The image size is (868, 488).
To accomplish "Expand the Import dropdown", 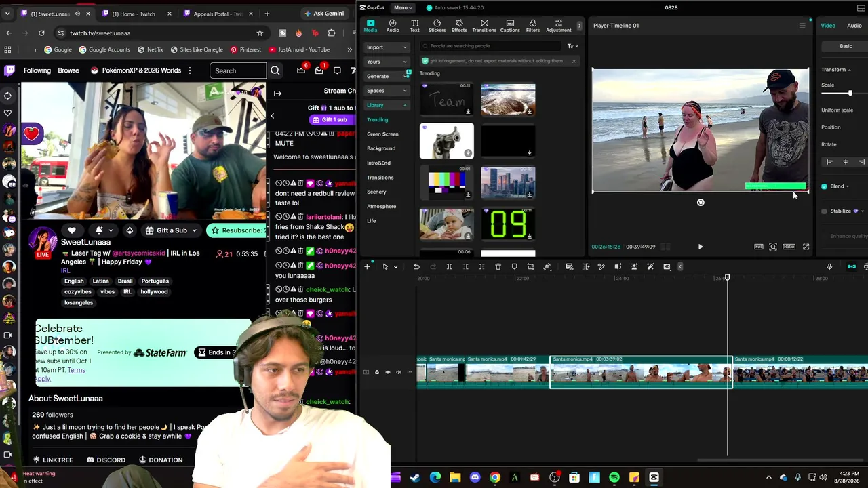I will tap(387, 47).
